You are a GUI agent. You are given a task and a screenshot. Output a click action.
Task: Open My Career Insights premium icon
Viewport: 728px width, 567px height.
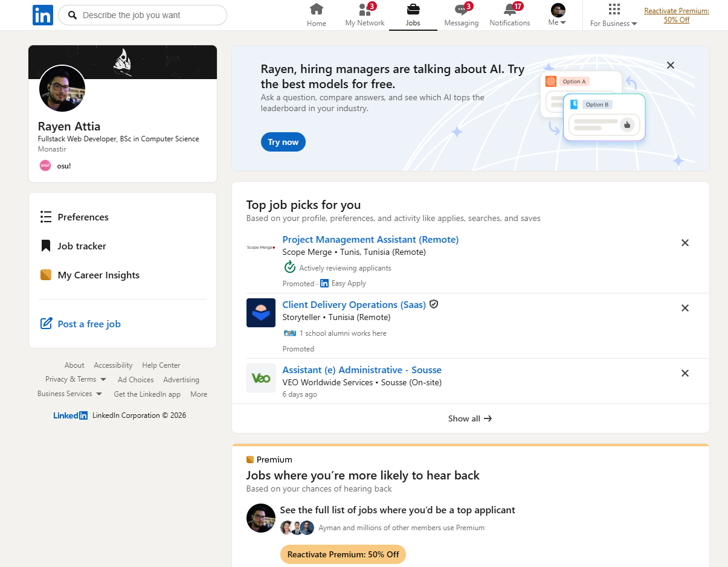point(46,275)
